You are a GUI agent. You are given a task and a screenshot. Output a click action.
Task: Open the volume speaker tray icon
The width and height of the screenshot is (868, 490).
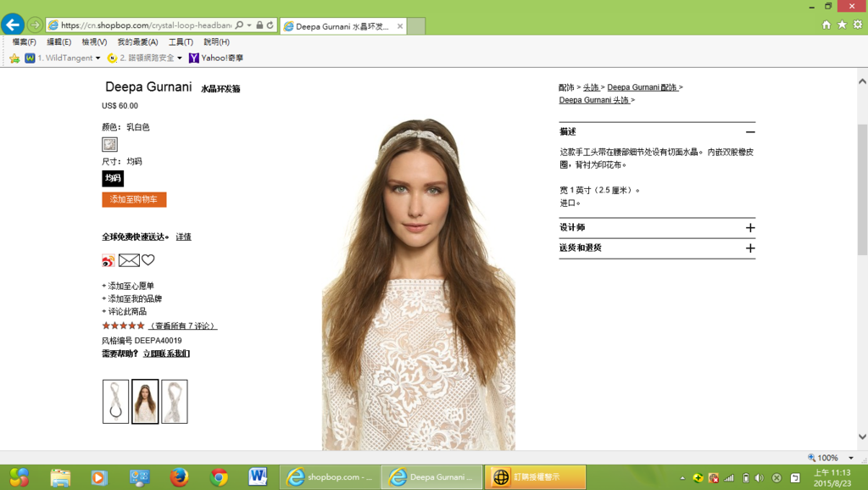tap(759, 478)
